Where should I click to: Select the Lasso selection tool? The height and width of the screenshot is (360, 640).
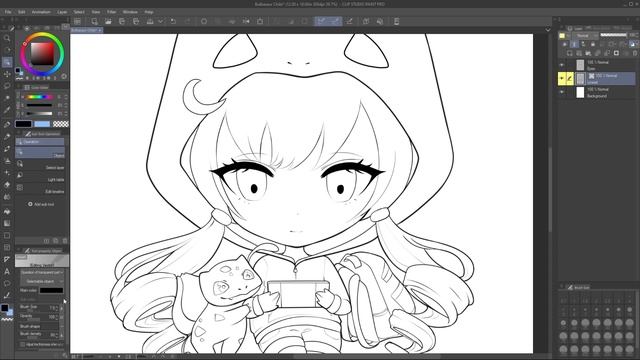click(x=7, y=86)
